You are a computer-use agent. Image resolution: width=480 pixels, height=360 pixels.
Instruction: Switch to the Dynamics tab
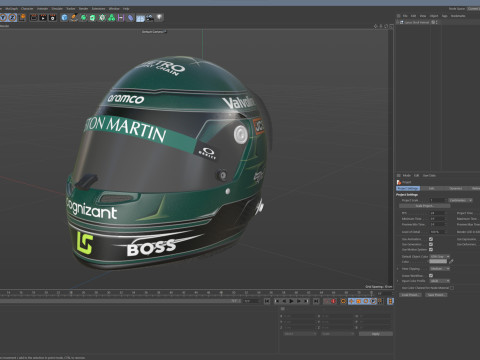(456, 188)
